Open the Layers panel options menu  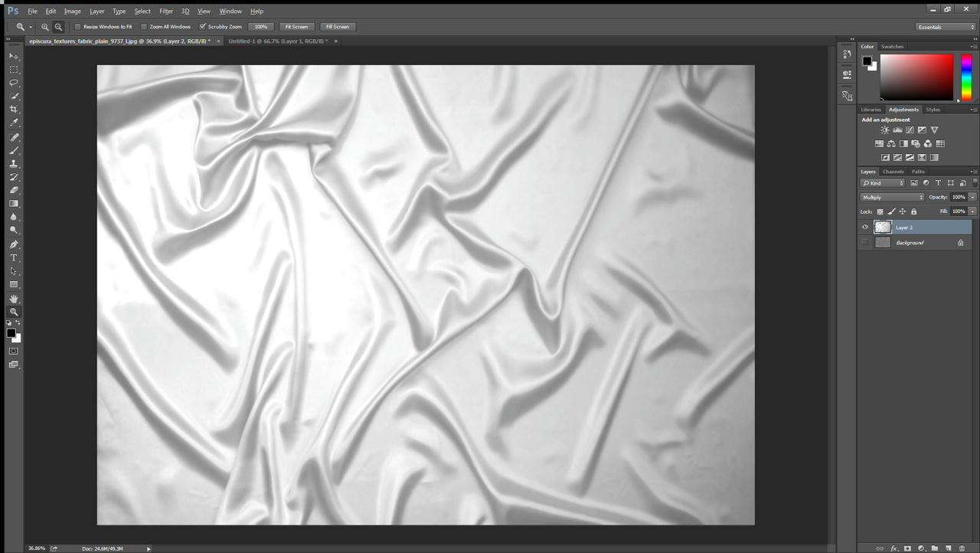point(973,172)
